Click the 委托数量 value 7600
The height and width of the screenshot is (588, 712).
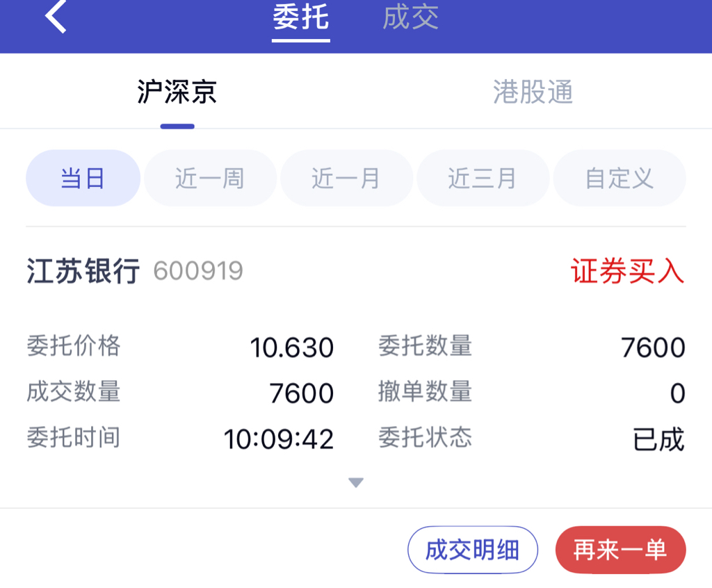pyautogui.click(x=653, y=348)
